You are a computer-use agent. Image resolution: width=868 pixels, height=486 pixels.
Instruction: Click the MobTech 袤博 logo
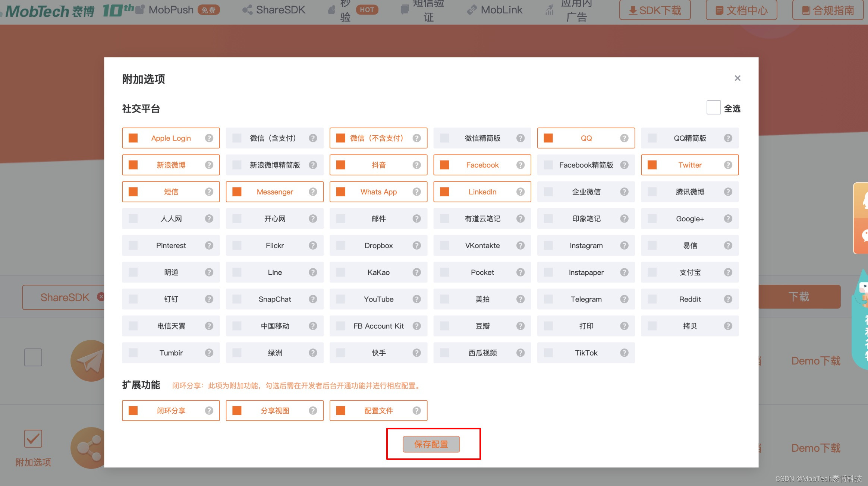(48, 9)
